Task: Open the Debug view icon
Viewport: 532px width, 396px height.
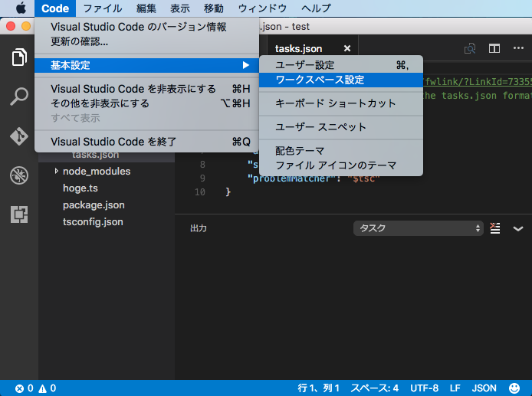Action: 19,175
